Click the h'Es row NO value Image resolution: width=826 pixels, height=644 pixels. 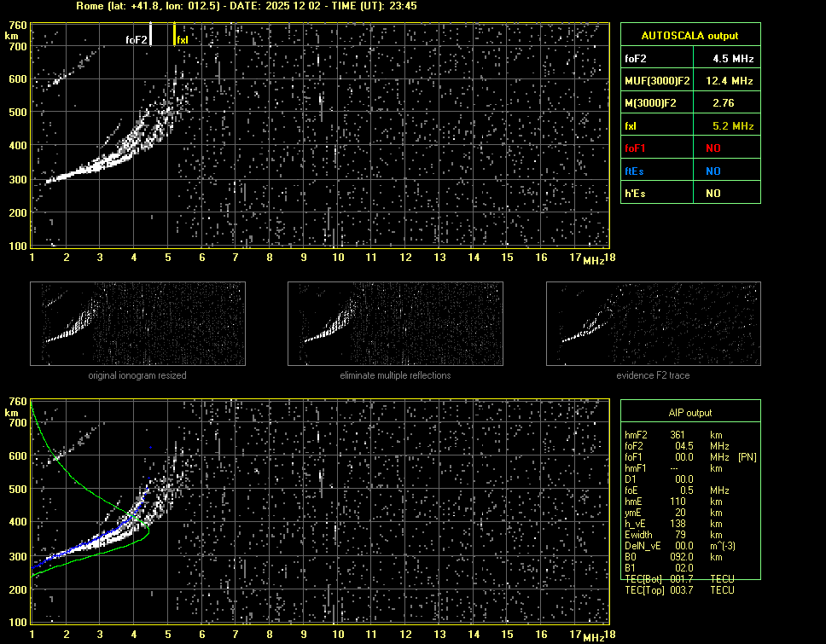point(713,194)
